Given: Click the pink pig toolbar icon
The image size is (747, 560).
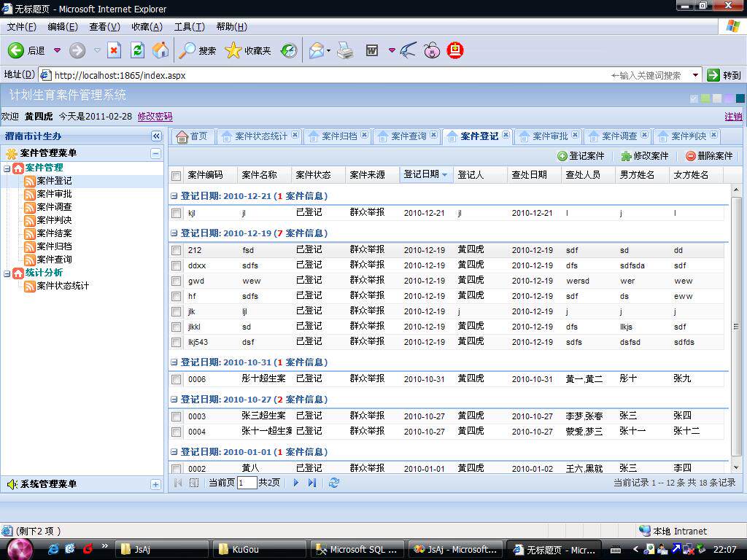Looking at the screenshot, I should pyautogui.click(x=432, y=50).
